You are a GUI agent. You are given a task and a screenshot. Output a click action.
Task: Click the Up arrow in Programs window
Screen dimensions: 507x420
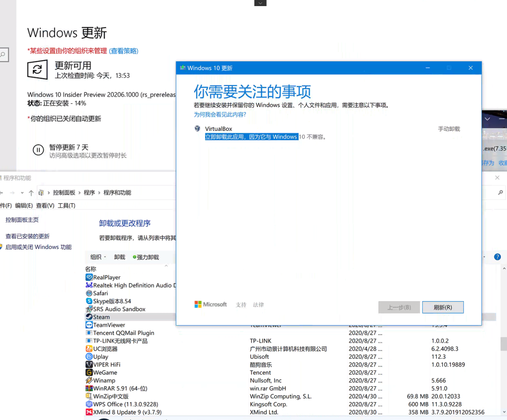coord(31,193)
